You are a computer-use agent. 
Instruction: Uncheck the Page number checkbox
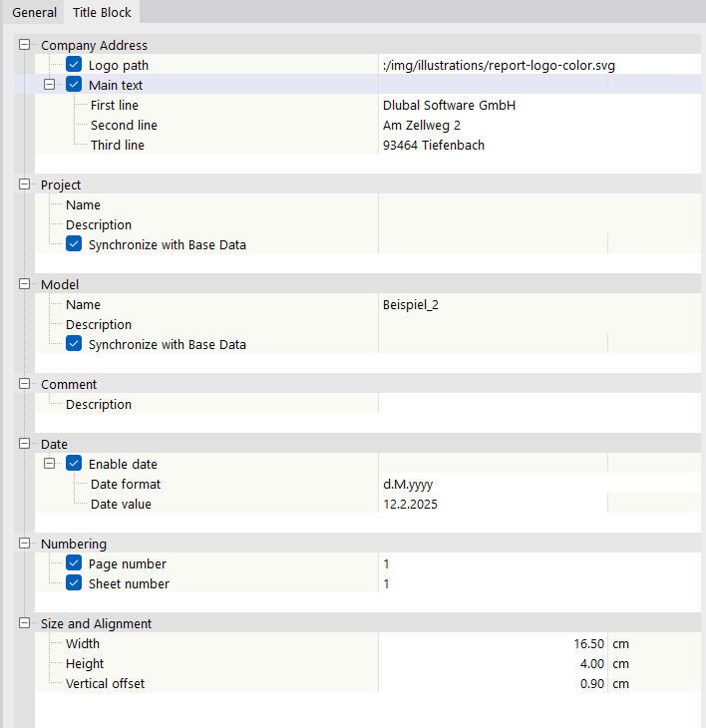pyautogui.click(x=74, y=563)
